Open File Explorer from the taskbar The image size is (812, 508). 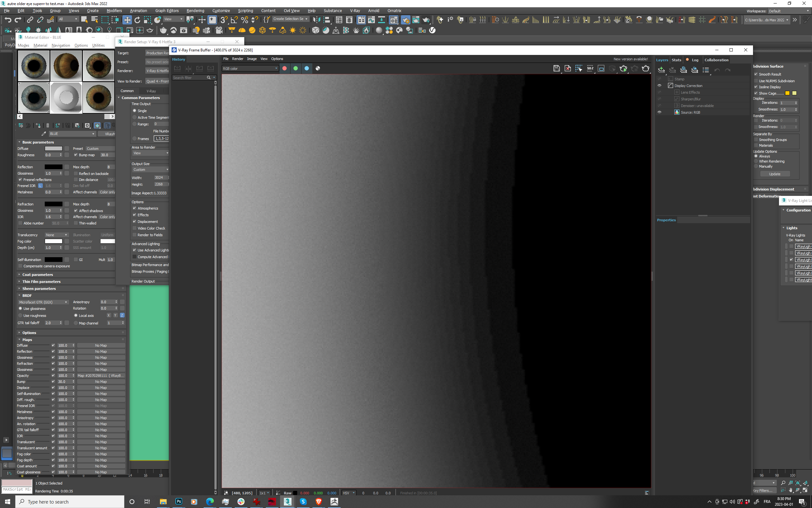tap(163, 501)
